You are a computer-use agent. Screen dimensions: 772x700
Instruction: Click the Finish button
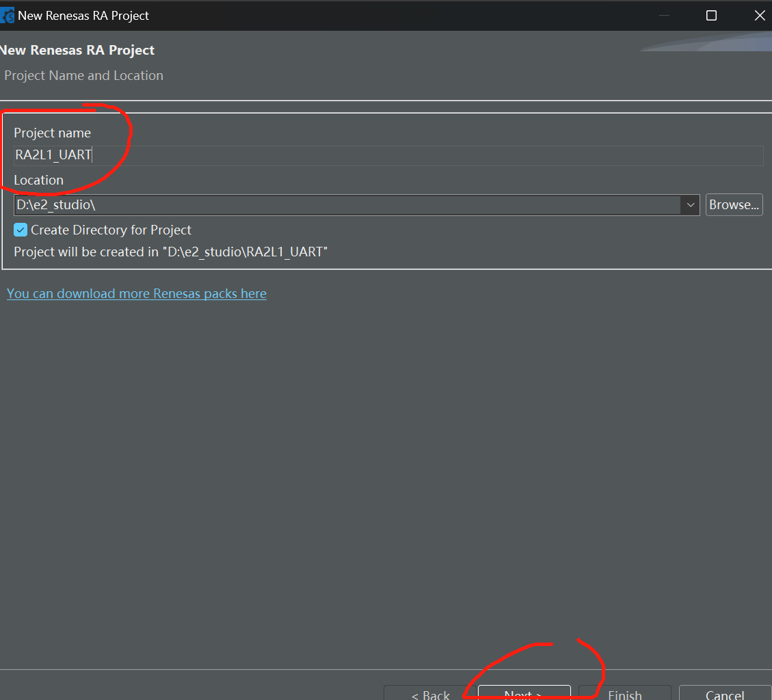tap(625, 692)
